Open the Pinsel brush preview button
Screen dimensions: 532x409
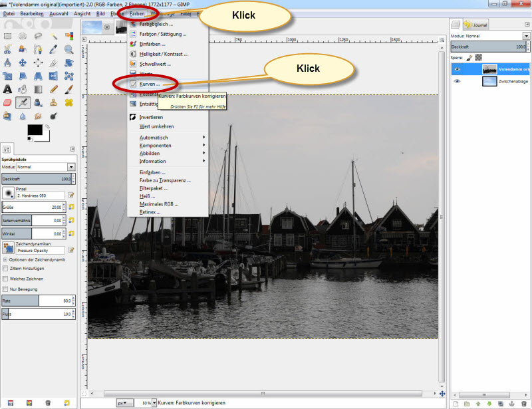point(8,193)
